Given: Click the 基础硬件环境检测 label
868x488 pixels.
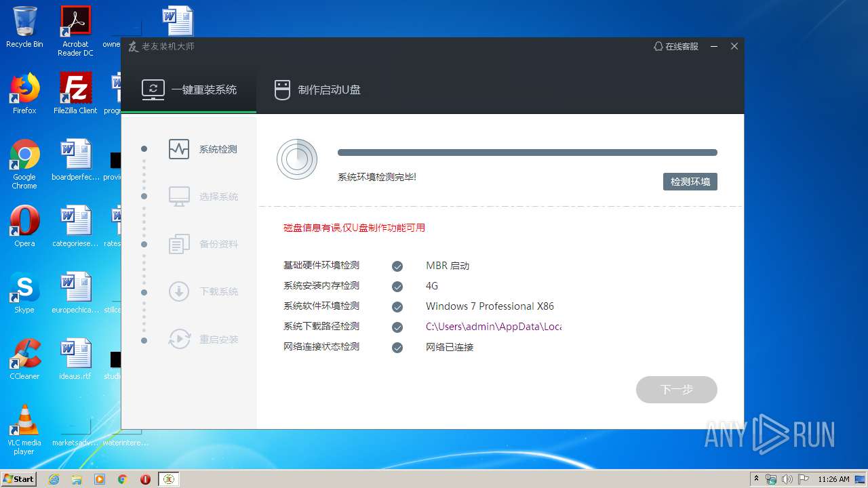Looking at the screenshot, I should (321, 265).
